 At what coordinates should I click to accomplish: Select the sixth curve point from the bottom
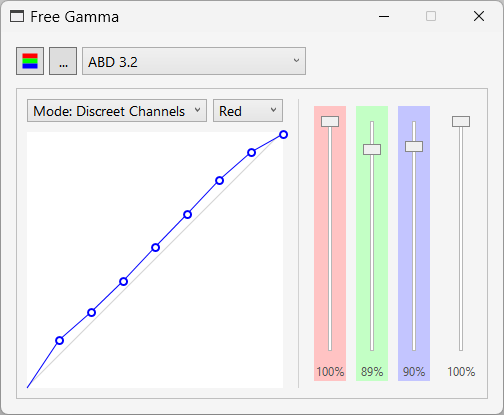coord(219,181)
